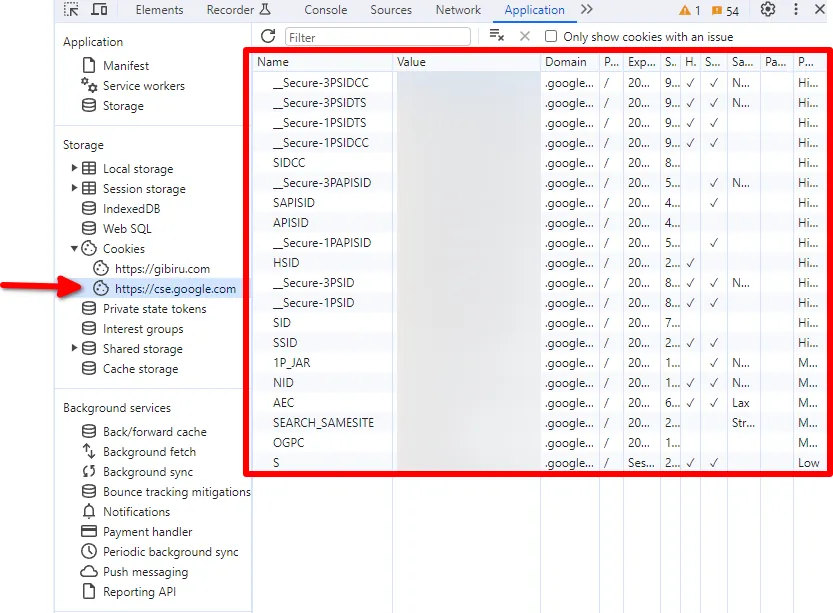Open the DevTools three-dot menu

click(x=796, y=10)
